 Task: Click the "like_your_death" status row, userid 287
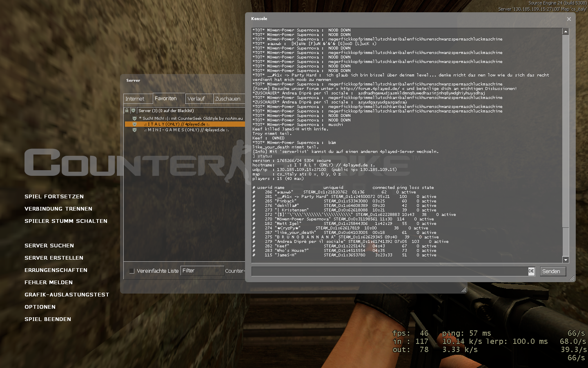(344, 233)
